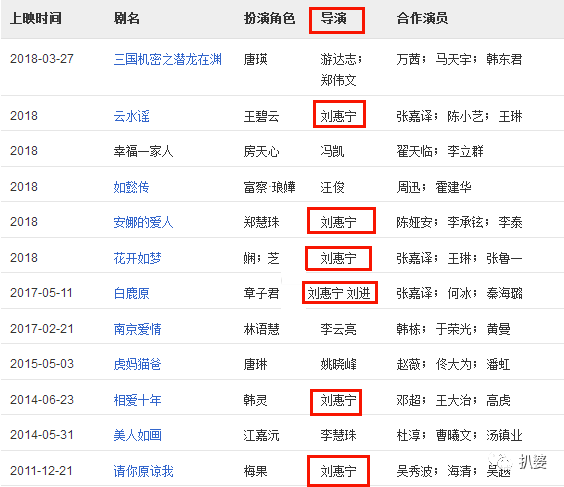564x487 pixels.
Task: Click director 冯凯
Action: pyautogui.click(x=332, y=151)
